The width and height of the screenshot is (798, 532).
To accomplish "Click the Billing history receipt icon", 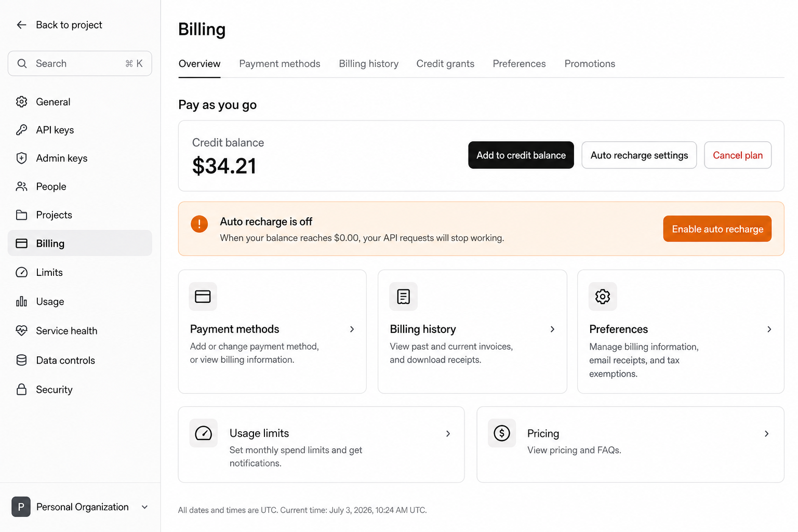I will tap(403, 296).
